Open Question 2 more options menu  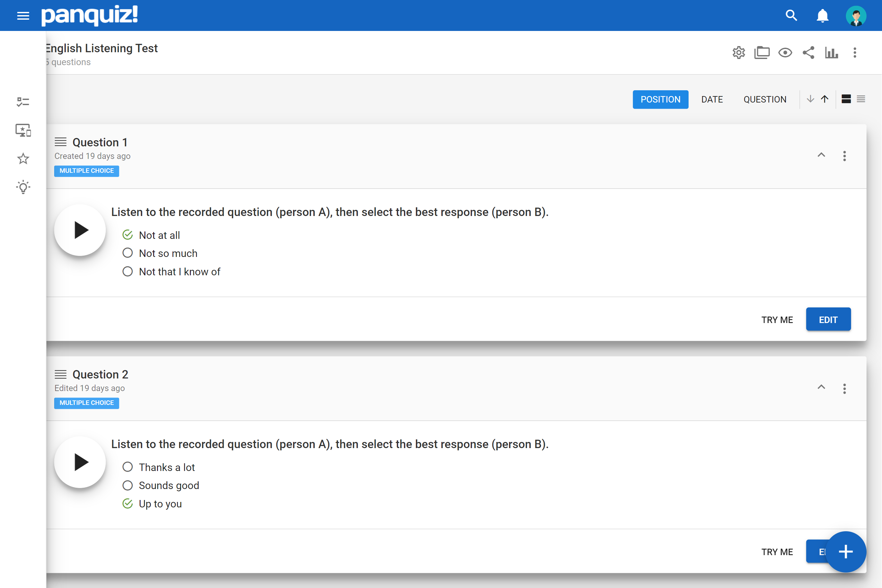click(844, 388)
